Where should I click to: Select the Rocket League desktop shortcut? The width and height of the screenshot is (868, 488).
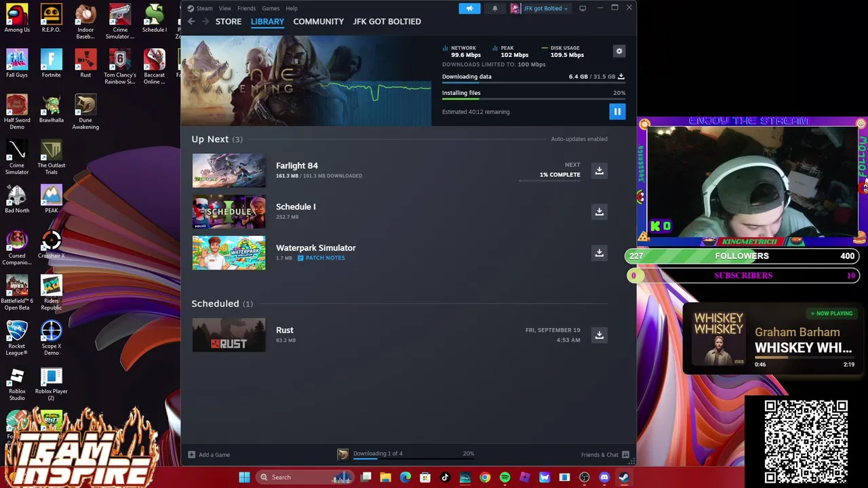click(17, 338)
